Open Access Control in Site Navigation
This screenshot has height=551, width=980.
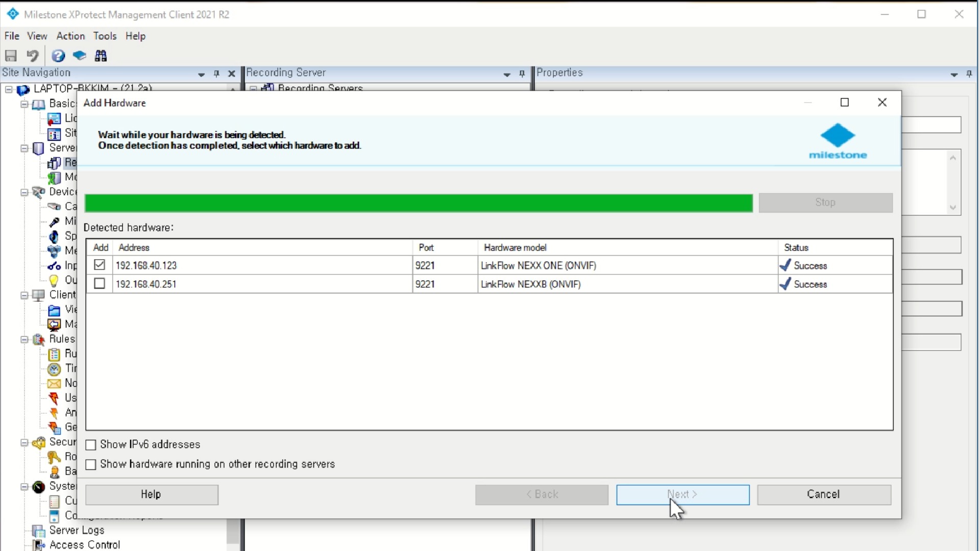coord(85,545)
